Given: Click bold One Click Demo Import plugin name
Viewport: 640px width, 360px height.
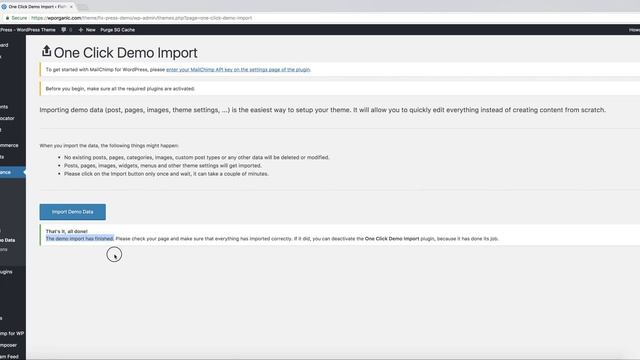Looking at the screenshot, I should click(392, 239).
